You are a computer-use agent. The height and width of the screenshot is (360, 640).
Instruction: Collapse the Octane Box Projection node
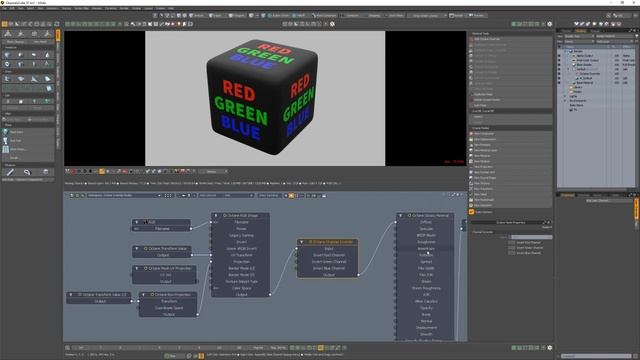[x=143, y=295]
